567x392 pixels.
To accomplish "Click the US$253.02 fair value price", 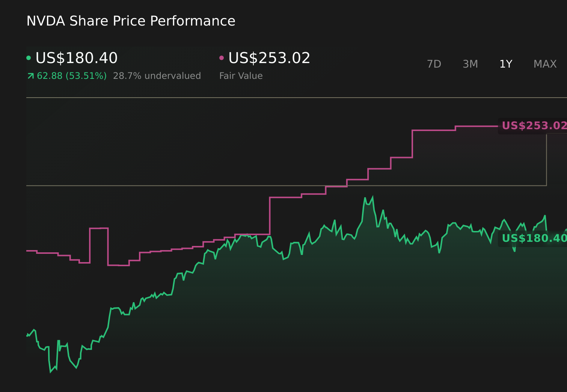I will 269,58.
